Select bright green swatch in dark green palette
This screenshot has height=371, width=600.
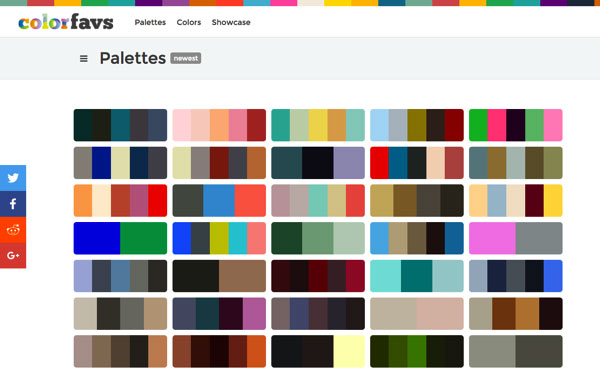417,351
